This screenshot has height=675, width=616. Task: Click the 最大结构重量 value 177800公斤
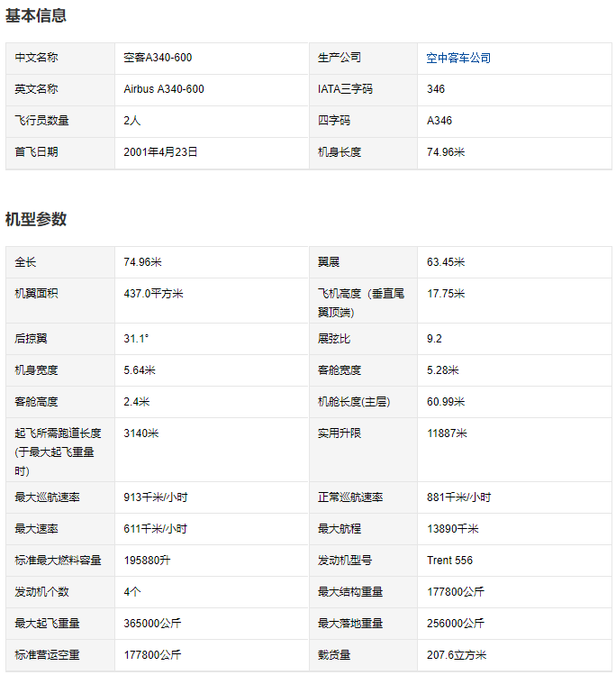coord(456,591)
